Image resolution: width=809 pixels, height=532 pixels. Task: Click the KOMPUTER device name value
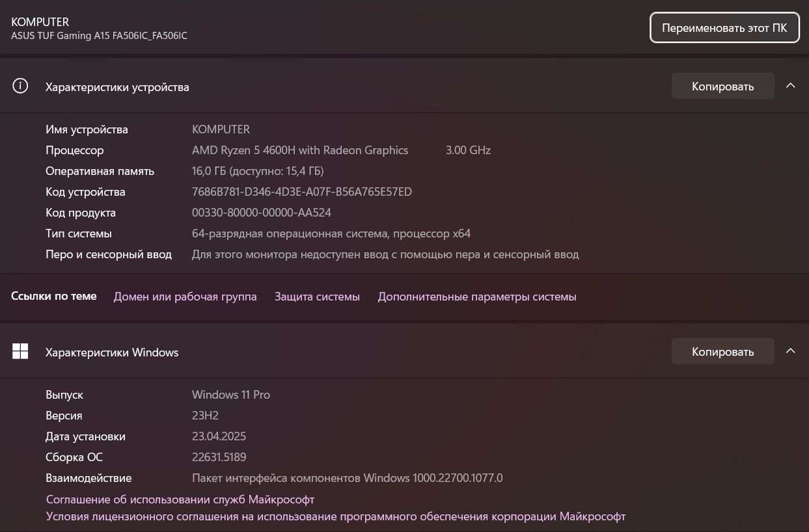pyautogui.click(x=221, y=129)
